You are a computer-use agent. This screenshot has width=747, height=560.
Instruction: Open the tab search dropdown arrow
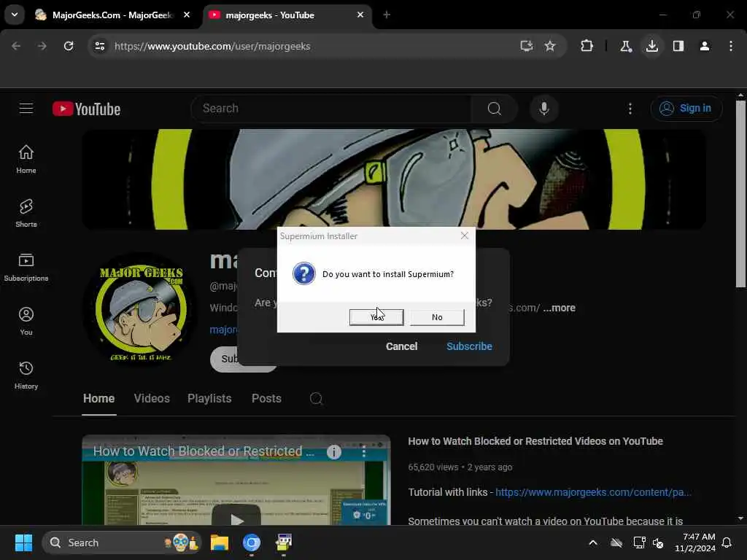tap(15, 15)
